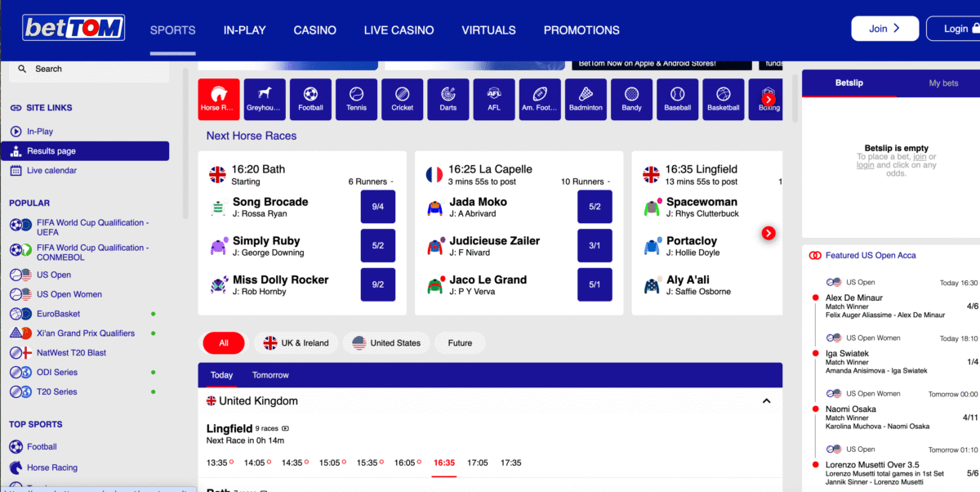Click the join link in empty betslip
Image resolution: width=980 pixels, height=492 pixels.
[920, 157]
